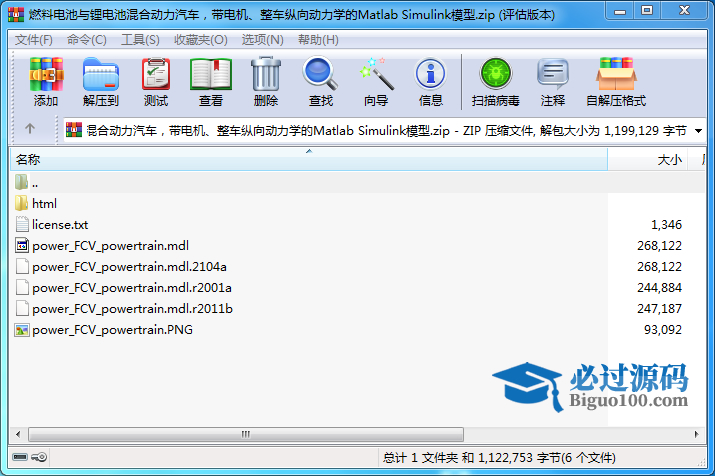
Task: Click the status bar total summary text
Action: [x=499, y=457]
